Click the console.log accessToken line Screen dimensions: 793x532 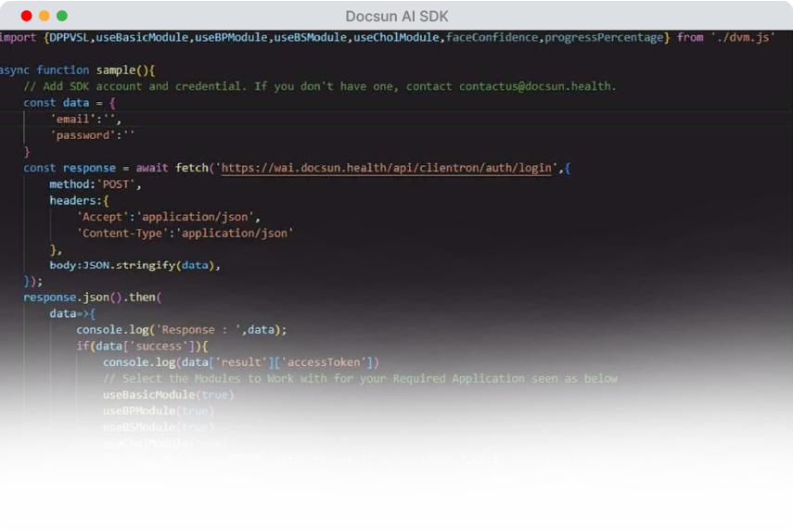241,362
